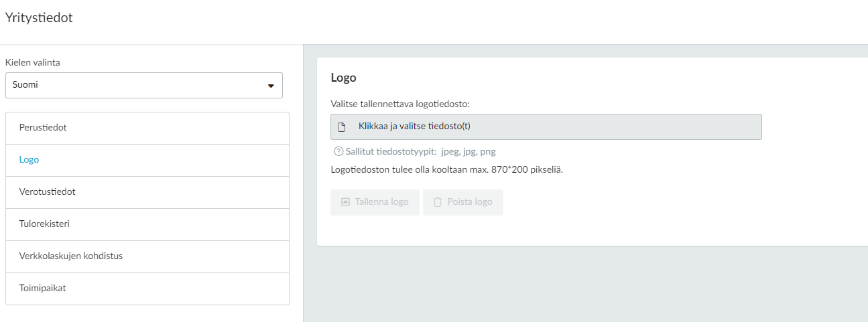Click the question mark help icon
Screen dimensions: 868x322
(338, 151)
